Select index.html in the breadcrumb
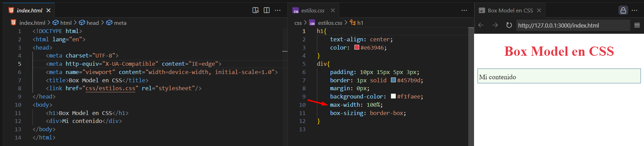This screenshot has width=644, height=146. pos(32,23)
